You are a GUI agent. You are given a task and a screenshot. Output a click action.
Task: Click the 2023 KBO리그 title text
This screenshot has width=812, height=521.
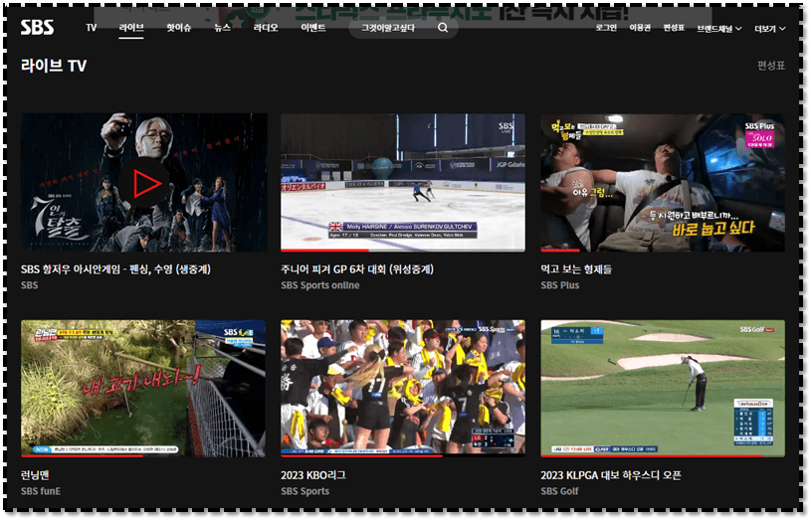313,475
